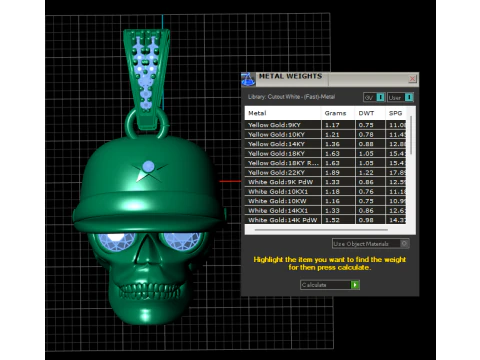This screenshot has height=360, width=480.
Task: Sort by the Metal column header
Action: (283, 113)
